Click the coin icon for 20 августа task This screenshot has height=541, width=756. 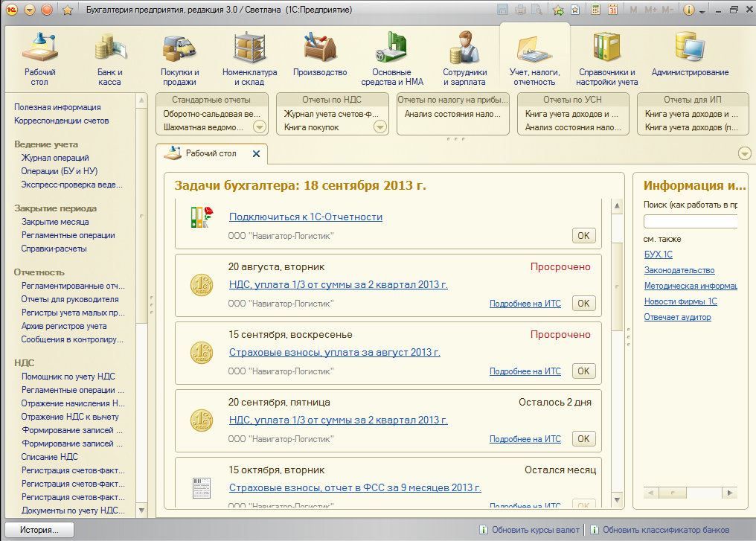[x=202, y=285]
